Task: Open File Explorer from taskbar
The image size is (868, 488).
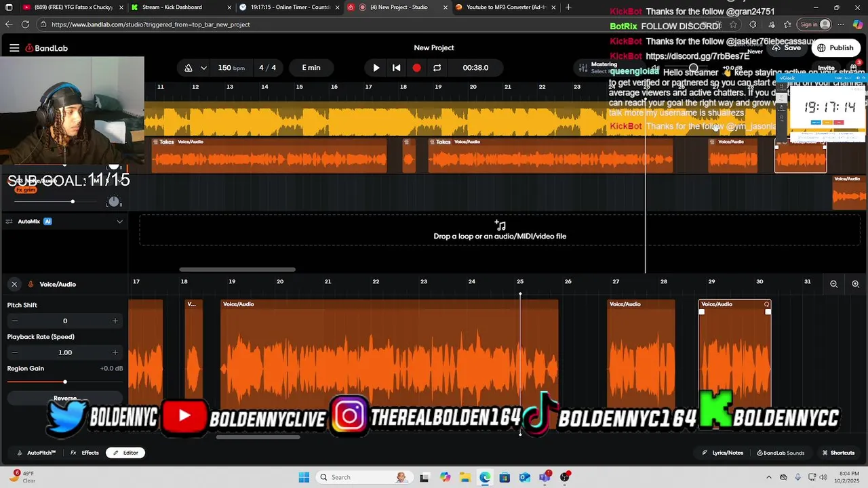Action: pos(465,477)
